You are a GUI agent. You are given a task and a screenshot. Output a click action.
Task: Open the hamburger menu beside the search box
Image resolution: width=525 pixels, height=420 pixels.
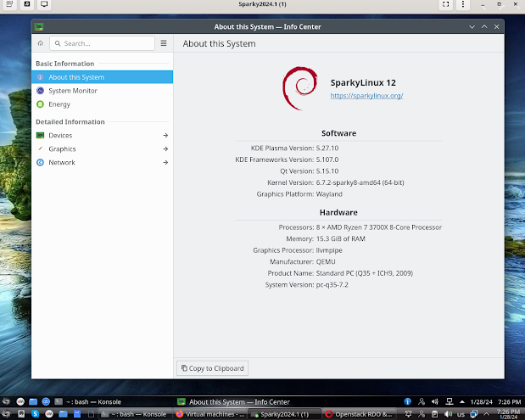164,43
